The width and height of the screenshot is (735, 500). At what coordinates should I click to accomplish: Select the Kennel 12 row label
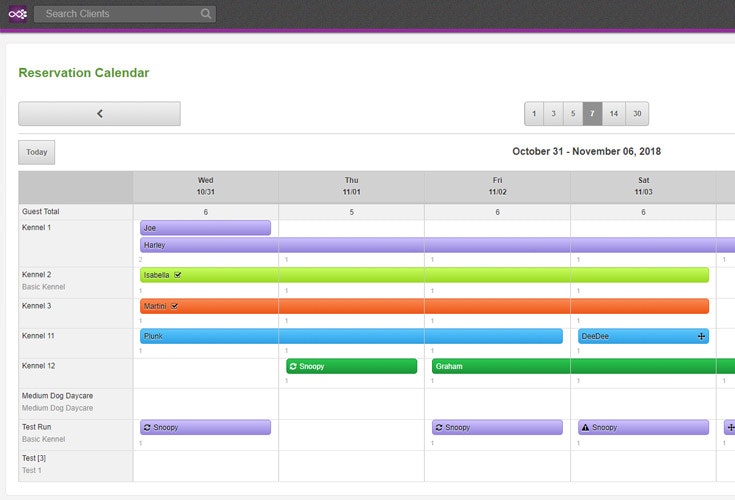click(x=38, y=366)
